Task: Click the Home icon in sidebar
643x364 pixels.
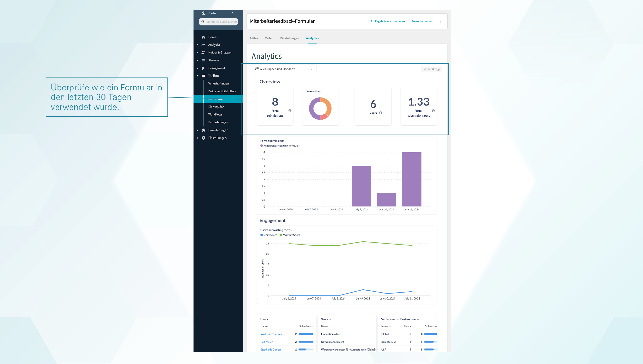Action: pos(203,37)
